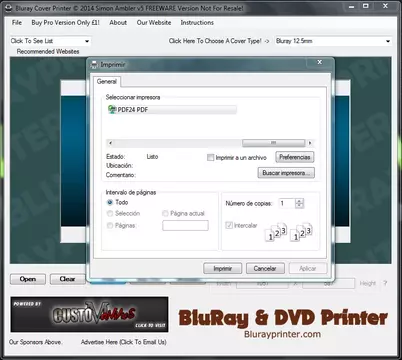Open the Instructions menu item
This screenshot has width=402, height=360.
(x=197, y=23)
